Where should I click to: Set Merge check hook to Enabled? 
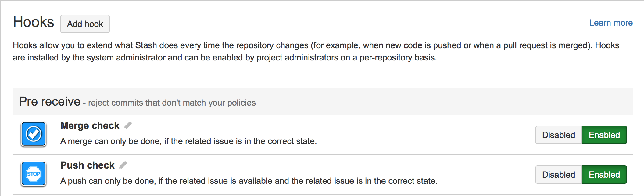[604, 135]
